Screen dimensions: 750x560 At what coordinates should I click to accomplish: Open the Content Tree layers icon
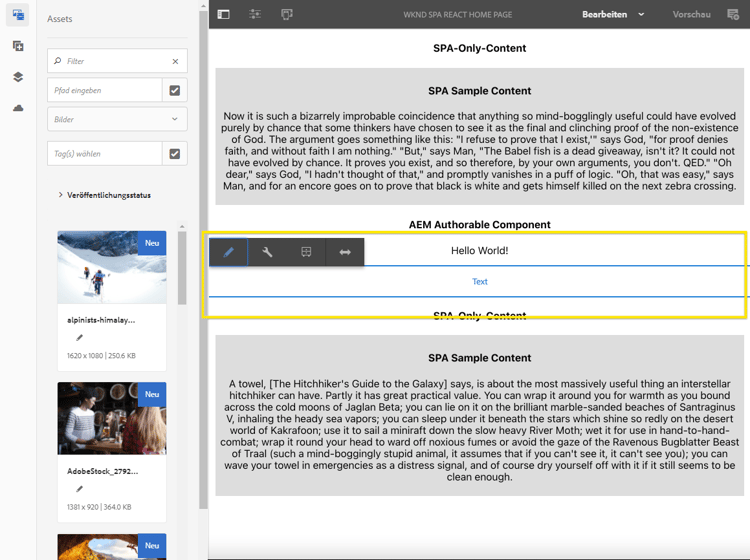point(18,77)
